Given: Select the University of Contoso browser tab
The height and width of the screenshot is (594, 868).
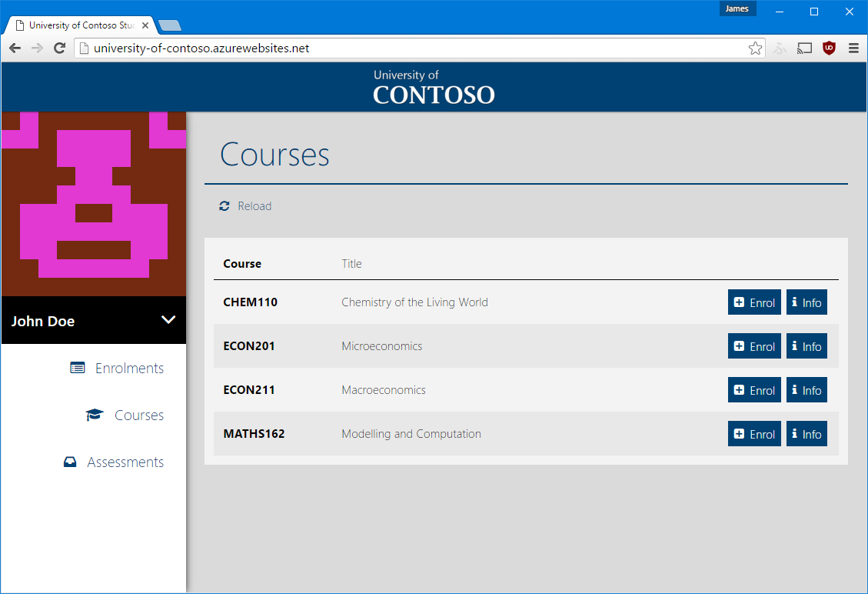Looking at the screenshot, I should [x=80, y=25].
